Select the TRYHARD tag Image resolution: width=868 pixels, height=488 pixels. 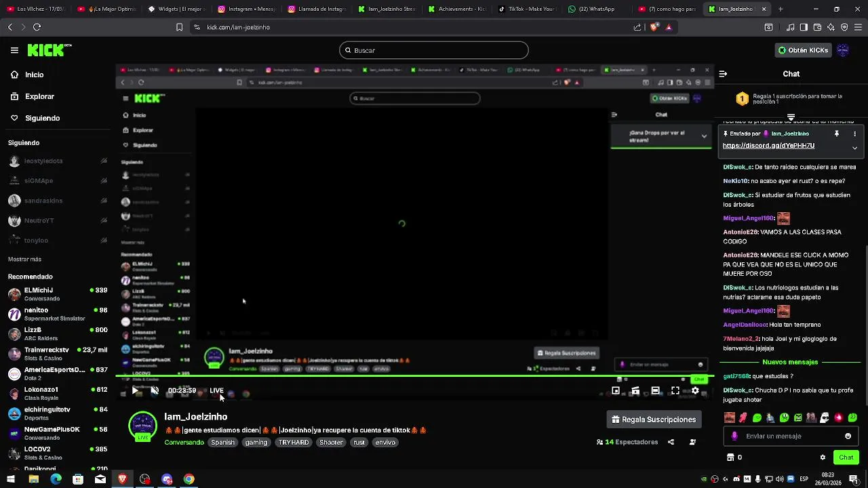pyautogui.click(x=294, y=442)
